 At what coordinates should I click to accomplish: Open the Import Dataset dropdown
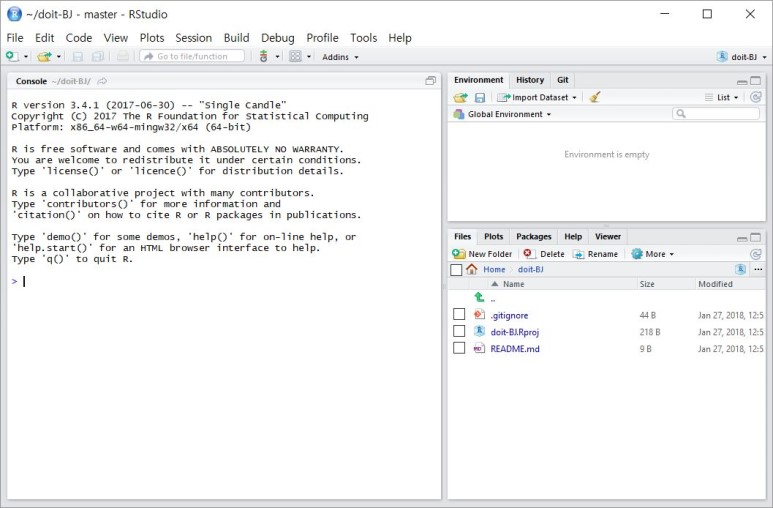[x=537, y=98]
